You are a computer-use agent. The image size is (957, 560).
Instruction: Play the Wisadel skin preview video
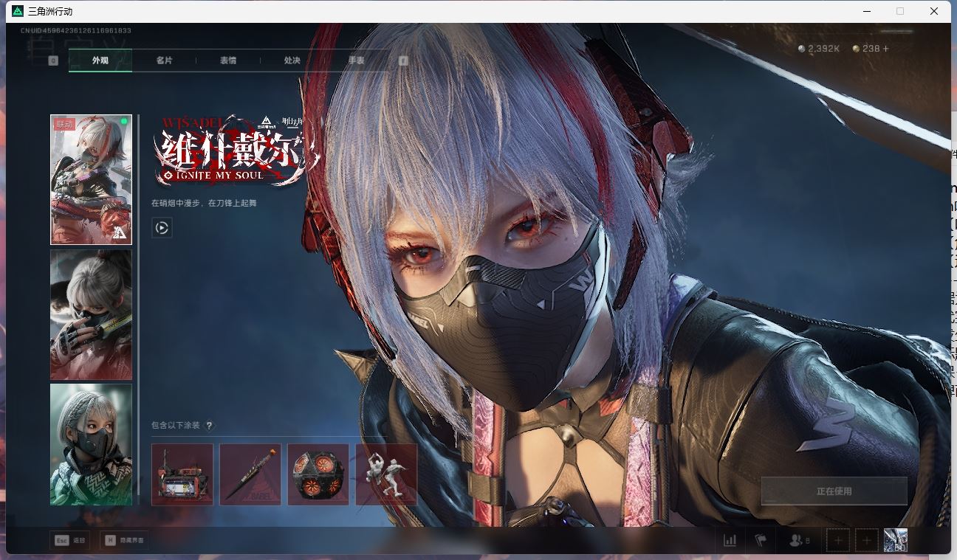click(x=162, y=228)
